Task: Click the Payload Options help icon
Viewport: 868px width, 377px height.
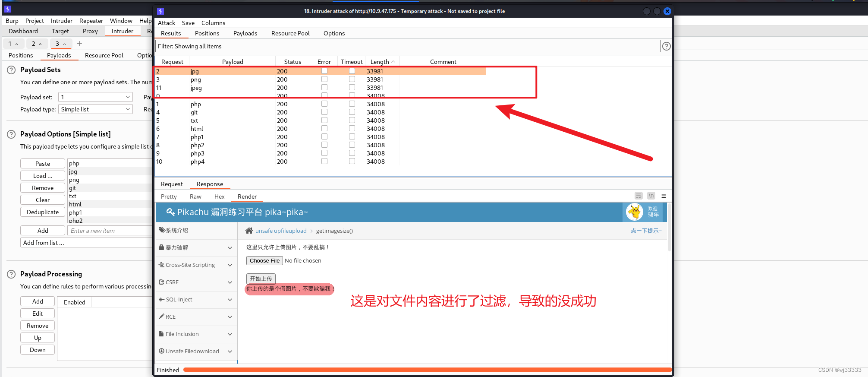Action: point(11,134)
